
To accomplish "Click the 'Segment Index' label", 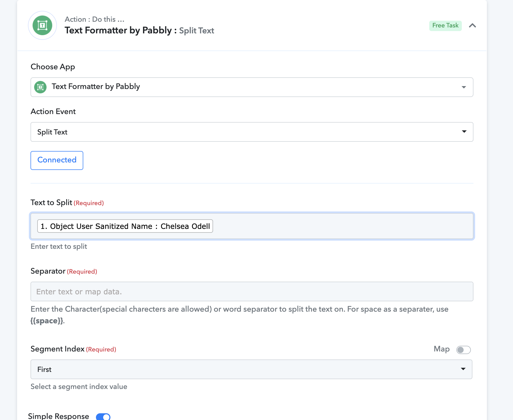I will coord(58,349).
